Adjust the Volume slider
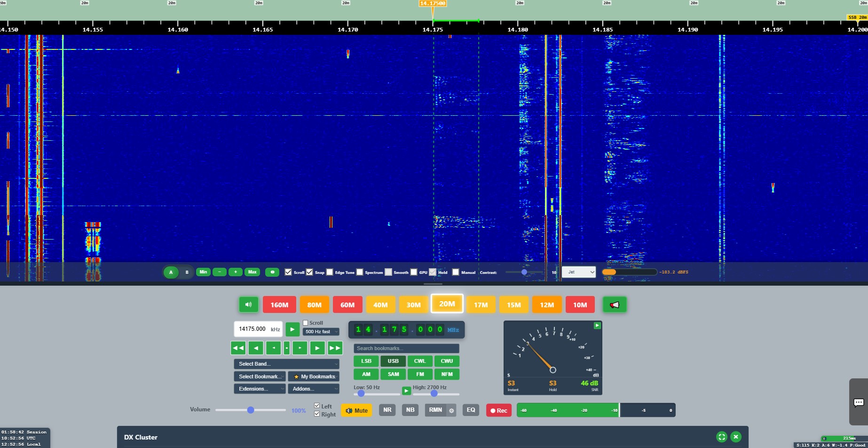Screen dimensions: 868x448 click(251, 410)
